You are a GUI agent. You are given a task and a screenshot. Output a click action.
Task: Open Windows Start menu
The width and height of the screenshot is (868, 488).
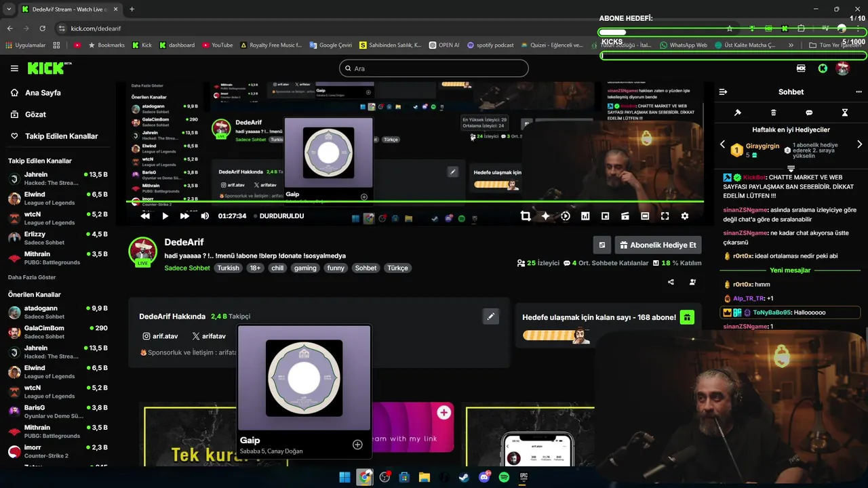(x=344, y=477)
